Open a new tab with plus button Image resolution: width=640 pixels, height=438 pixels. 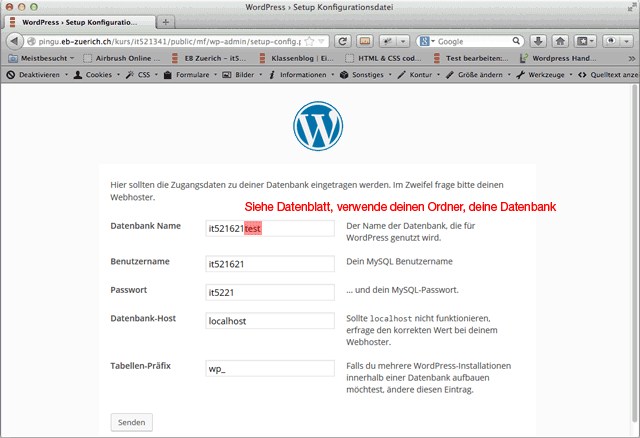coord(165,22)
